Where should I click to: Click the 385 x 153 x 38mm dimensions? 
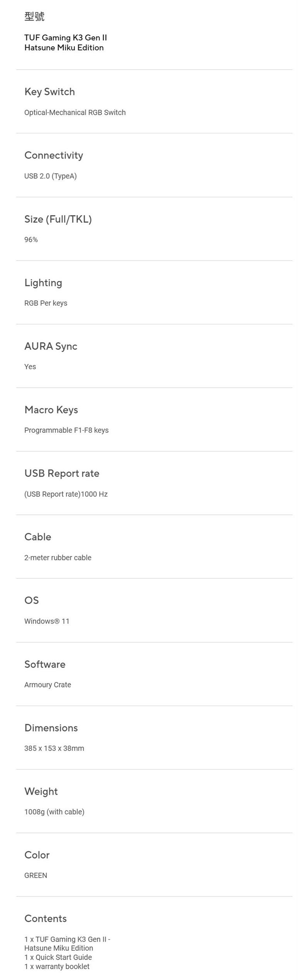(x=54, y=748)
